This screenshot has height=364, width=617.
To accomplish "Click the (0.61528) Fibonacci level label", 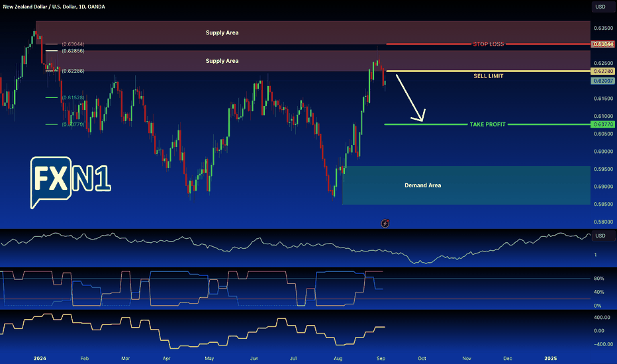I will (x=73, y=97).
